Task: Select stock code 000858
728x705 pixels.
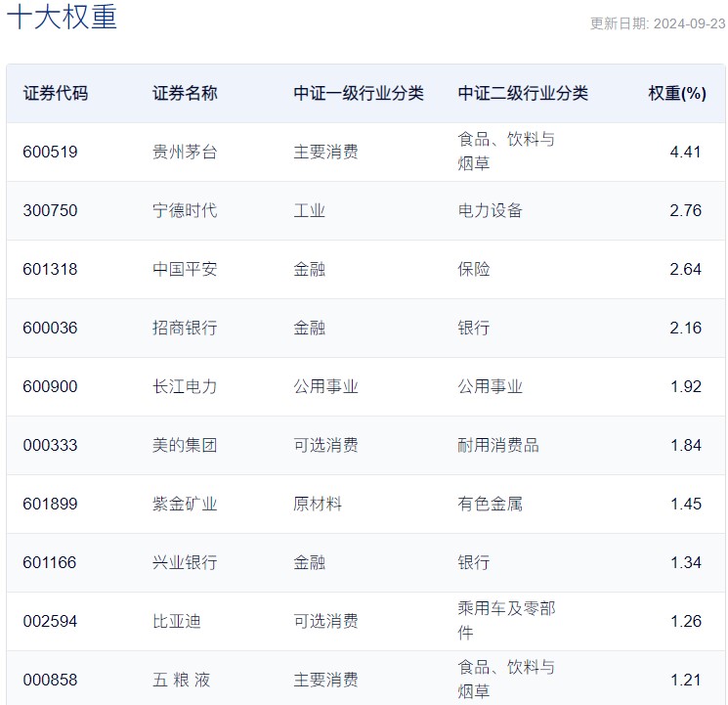Action: click(50, 680)
